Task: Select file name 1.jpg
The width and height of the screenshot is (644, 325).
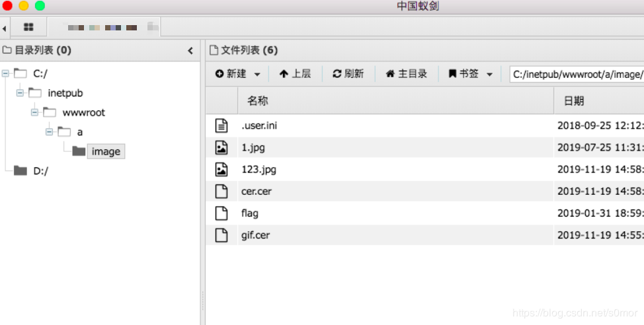Action: [253, 147]
